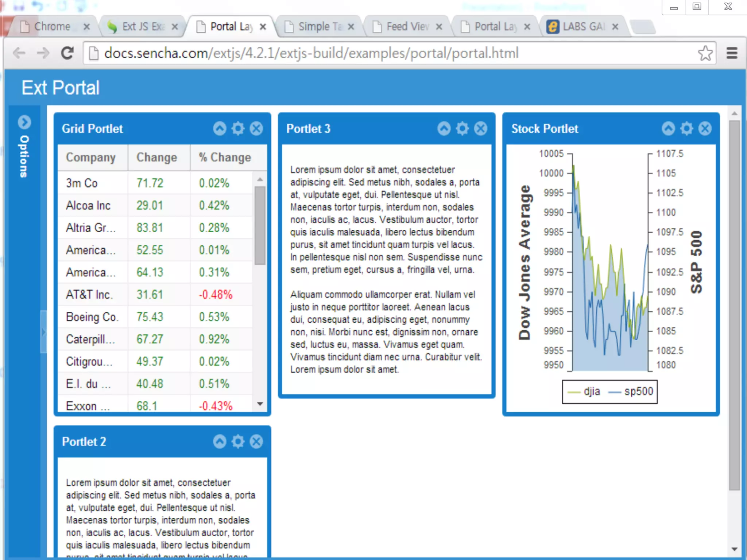Screen dimensions: 747x560
Task: Open Grid Portlet settings gear
Action: coord(238,128)
